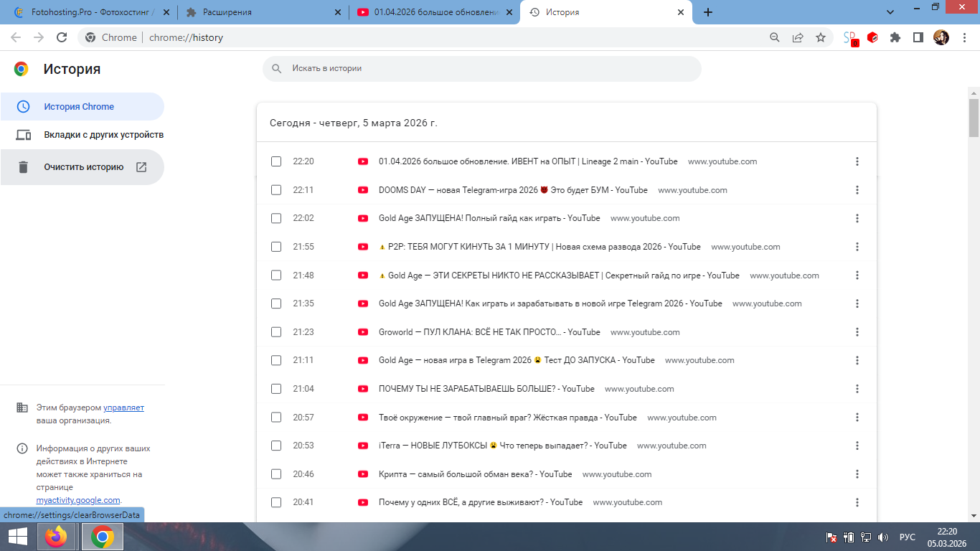This screenshot has width=980, height=551.
Task: Open the three-dot menu for the DOOMS DAY entry
Action: point(857,190)
